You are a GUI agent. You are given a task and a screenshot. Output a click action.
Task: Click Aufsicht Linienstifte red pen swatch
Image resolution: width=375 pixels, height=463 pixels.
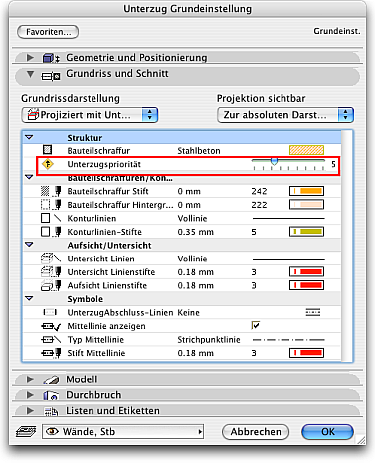point(306,285)
